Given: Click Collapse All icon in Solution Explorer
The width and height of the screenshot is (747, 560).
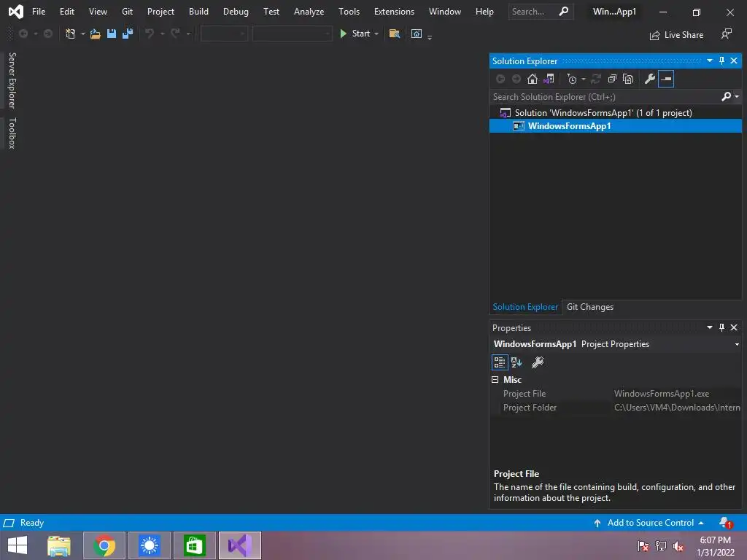Looking at the screenshot, I should point(612,79).
